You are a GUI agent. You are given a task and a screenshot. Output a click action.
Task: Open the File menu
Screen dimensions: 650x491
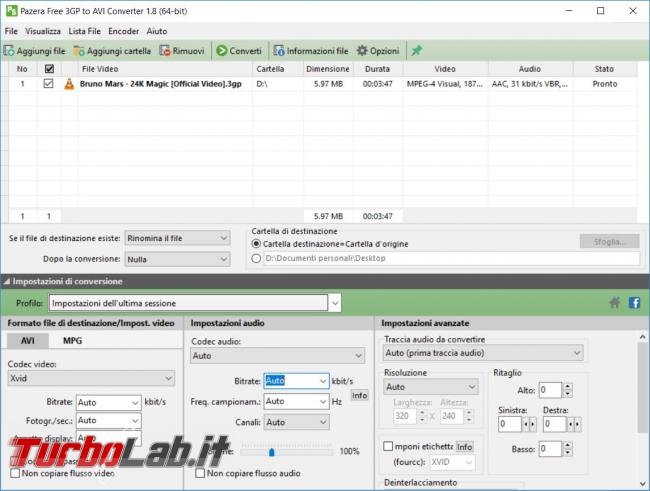click(11, 31)
